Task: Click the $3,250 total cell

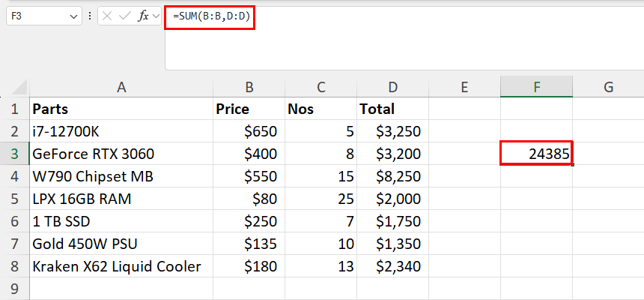Action: [392, 131]
